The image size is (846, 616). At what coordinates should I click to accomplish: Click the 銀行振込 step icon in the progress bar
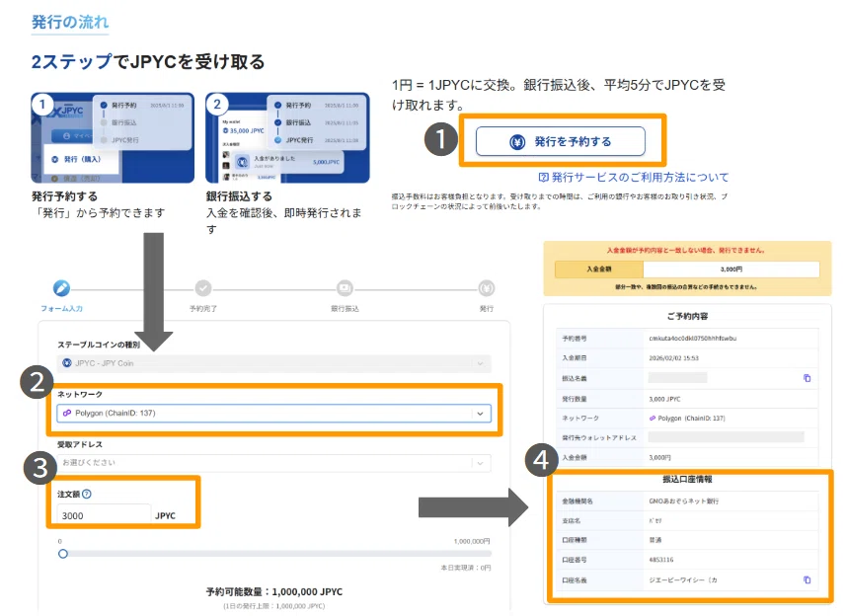(345, 288)
